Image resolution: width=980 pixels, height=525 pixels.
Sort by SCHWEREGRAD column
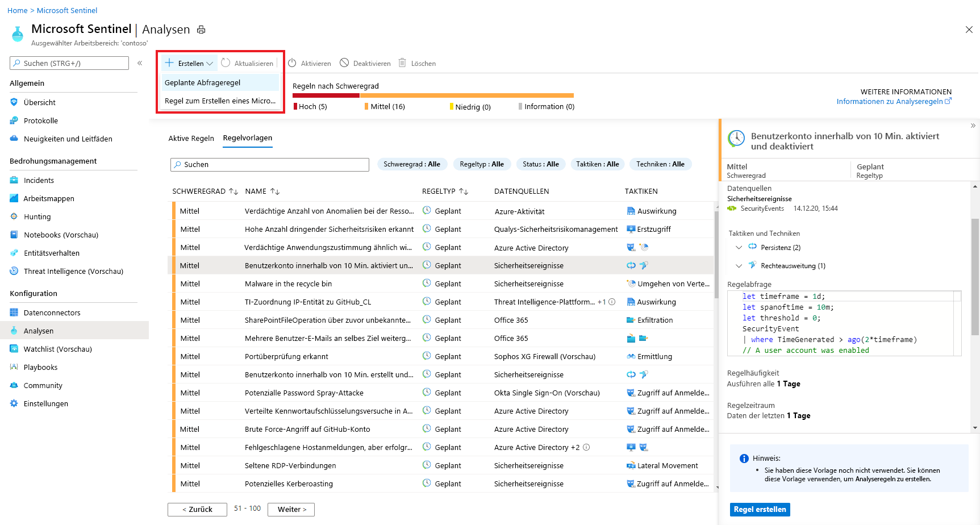[x=205, y=191]
